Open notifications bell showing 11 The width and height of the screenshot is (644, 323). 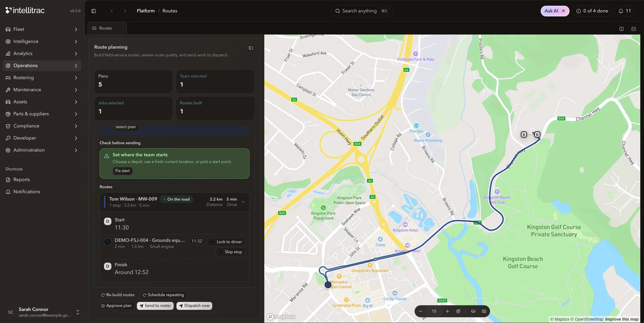click(625, 11)
